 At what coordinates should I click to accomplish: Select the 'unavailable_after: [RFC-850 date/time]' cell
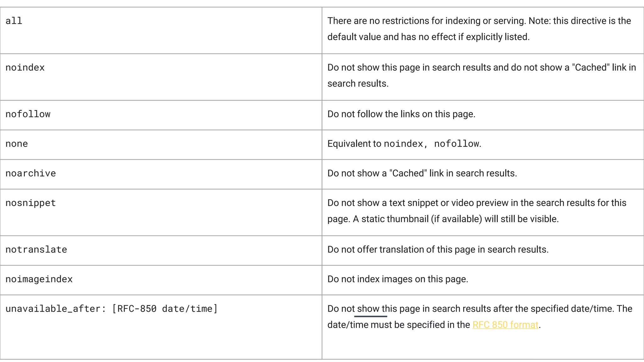[161, 327]
